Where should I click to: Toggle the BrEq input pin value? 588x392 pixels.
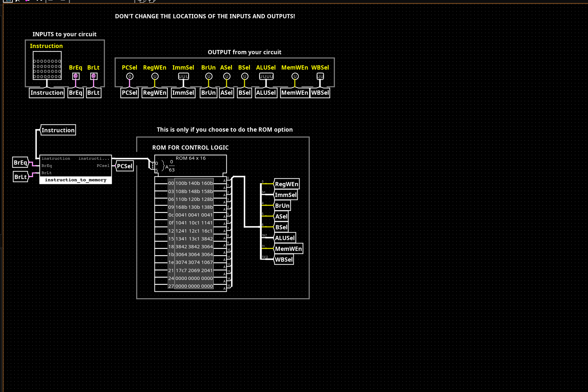[76, 76]
